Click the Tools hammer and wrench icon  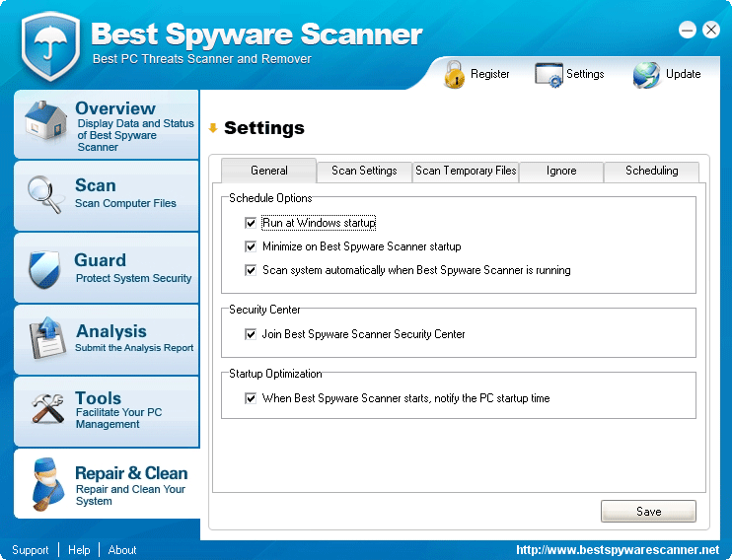tap(47, 408)
